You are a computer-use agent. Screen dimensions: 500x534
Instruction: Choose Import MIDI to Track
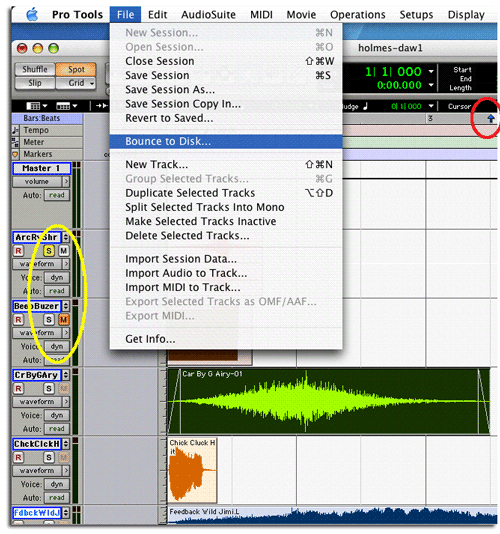click(226, 287)
